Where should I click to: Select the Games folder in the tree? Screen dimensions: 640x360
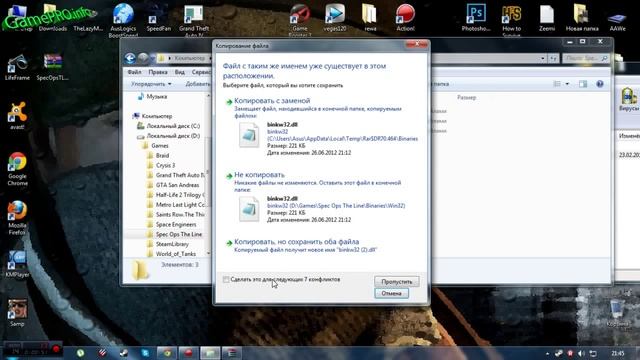pos(160,146)
